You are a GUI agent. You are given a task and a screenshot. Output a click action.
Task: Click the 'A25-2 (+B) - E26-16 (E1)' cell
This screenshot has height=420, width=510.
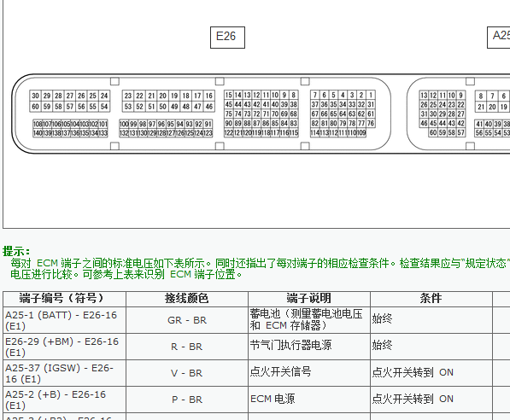(x=64, y=400)
